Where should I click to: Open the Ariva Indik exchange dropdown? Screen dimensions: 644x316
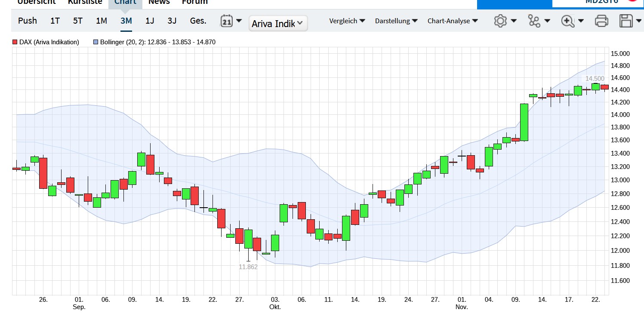pyautogui.click(x=278, y=24)
